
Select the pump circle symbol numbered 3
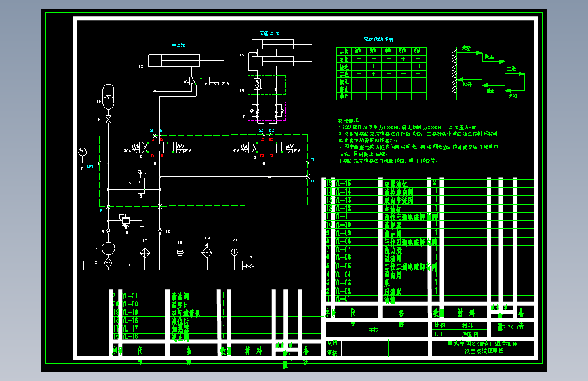pyautogui.click(x=108, y=248)
